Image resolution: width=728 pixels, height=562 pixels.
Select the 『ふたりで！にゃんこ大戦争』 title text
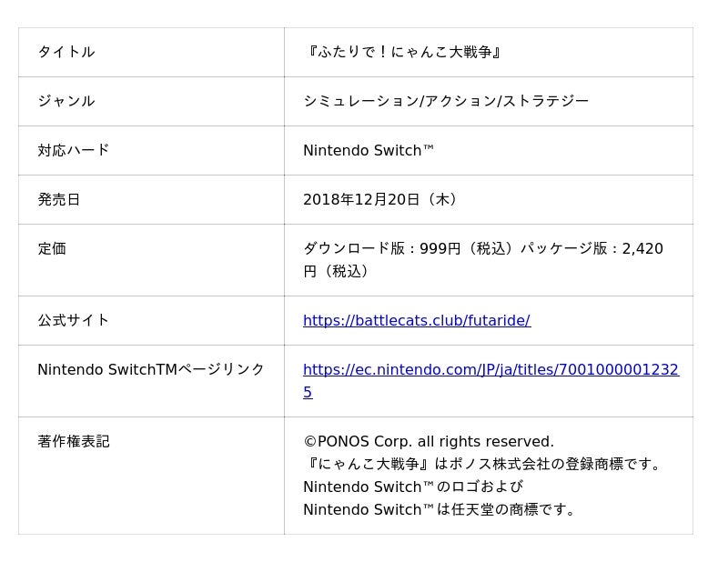pos(403,52)
